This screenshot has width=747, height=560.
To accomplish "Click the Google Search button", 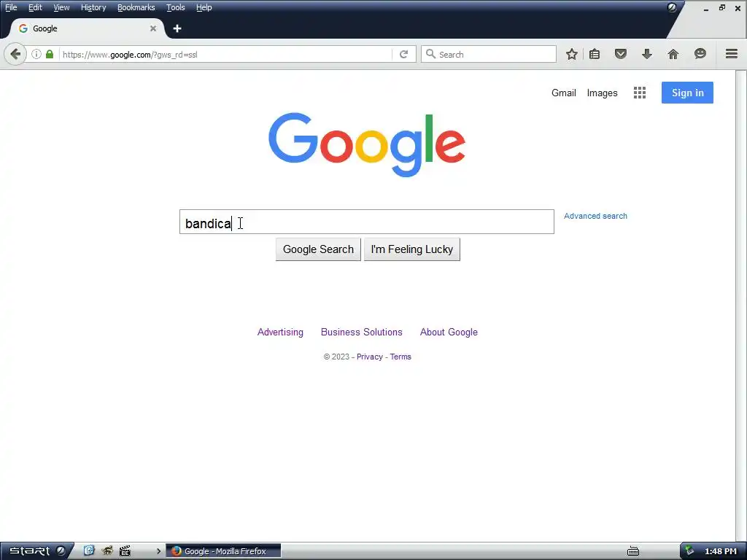I will (x=318, y=249).
